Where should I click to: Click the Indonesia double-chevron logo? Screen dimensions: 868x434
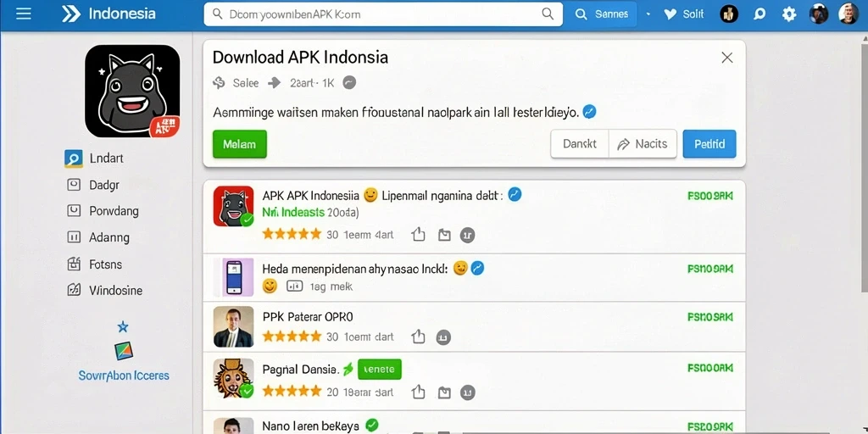click(71, 14)
